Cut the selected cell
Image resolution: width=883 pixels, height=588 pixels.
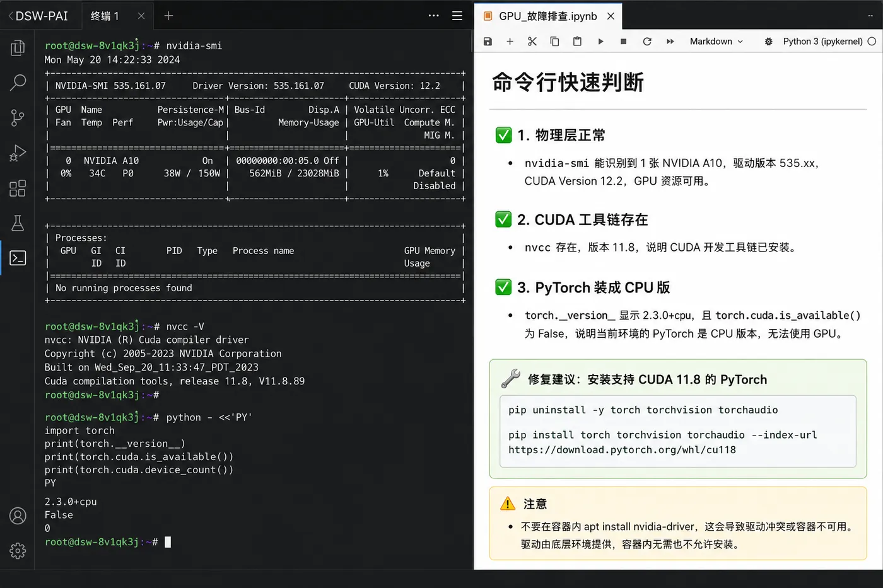[x=532, y=42]
